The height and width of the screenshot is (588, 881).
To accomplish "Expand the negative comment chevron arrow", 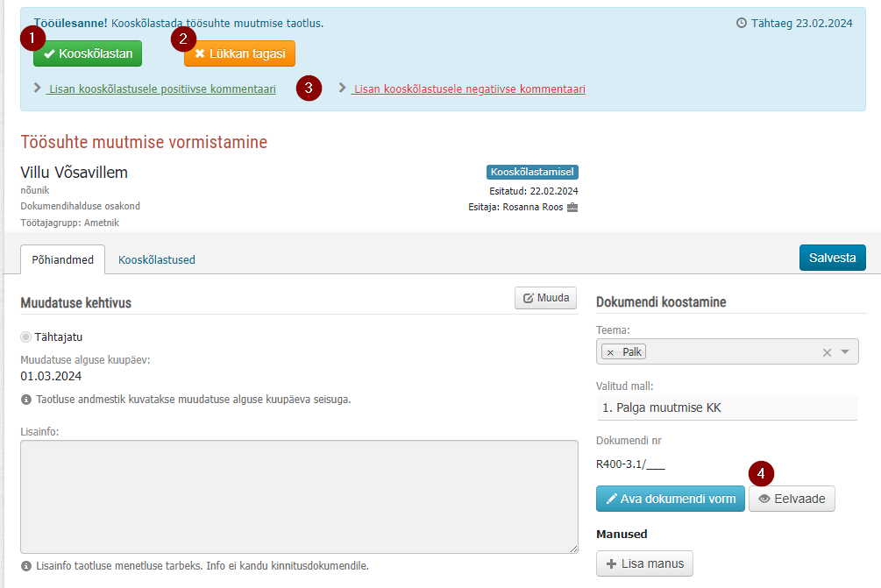I will click(x=342, y=88).
